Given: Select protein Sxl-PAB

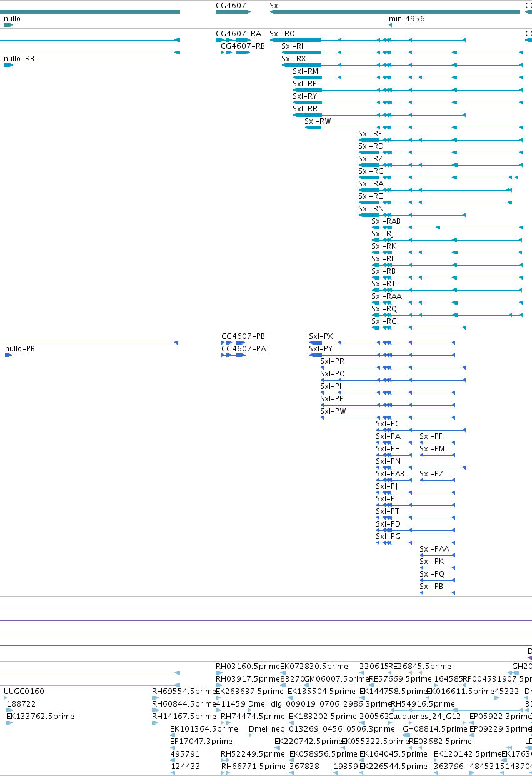Looking at the screenshot, I should [x=390, y=474].
